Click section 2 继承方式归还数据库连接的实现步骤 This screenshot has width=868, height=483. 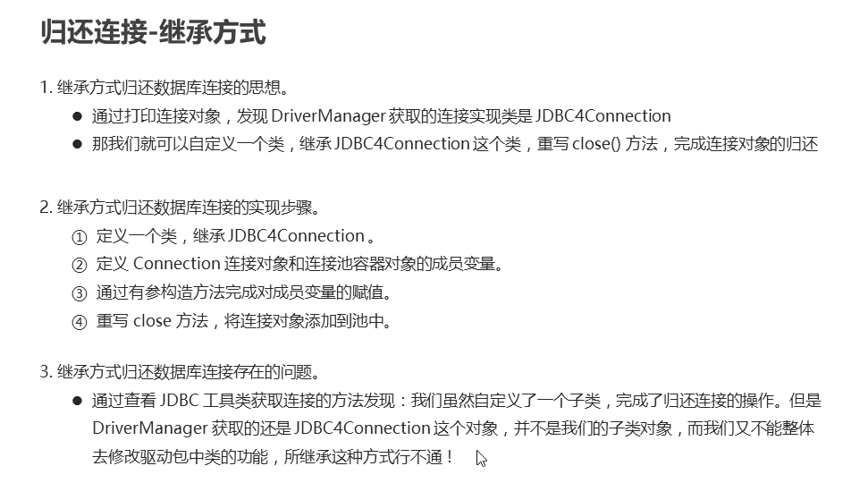(x=180, y=208)
